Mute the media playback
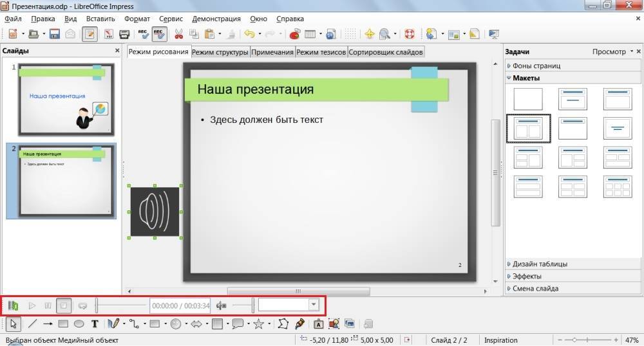This screenshot has height=346, width=644. [x=221, y=305]
